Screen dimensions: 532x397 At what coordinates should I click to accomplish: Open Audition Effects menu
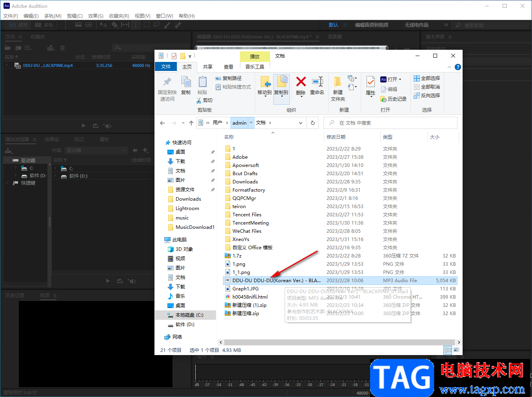pyautogui.click(x=96, y=16)
